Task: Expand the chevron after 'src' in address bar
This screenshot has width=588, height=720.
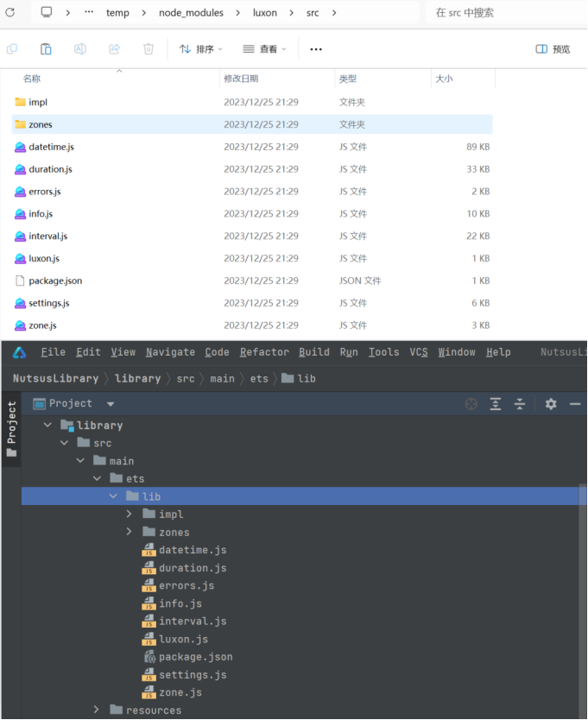Action: click(334, 13)
